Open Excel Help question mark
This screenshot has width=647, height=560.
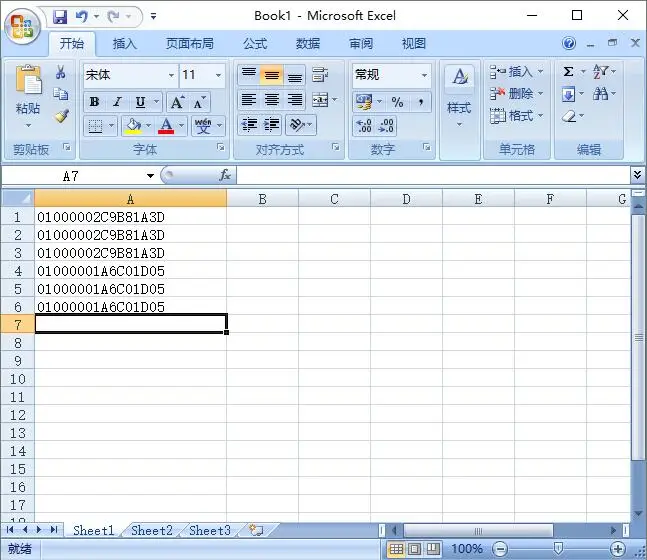(569, 43)
